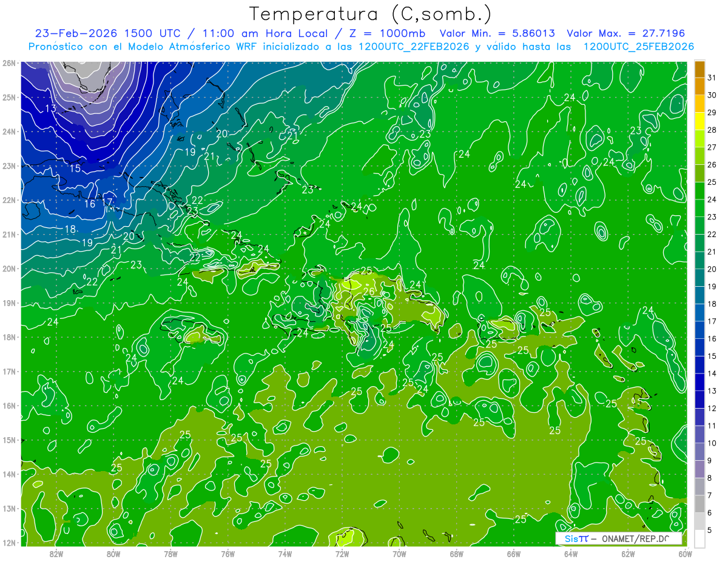Pick the dark blue colorbar segment between 13 and 14
The height and width of the screenshot is (562, 728).
point(699,382)
